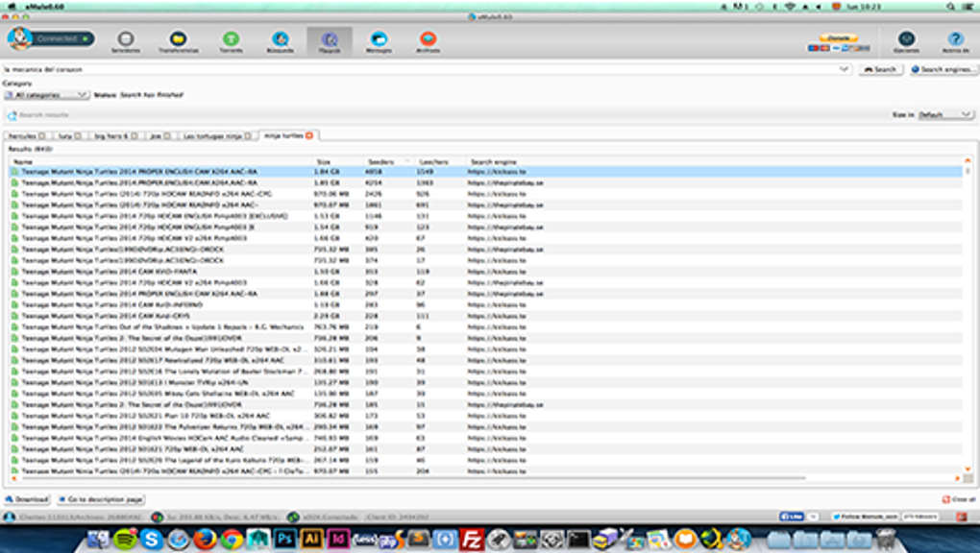Open the Archivos section

click(x=429, y=42)
